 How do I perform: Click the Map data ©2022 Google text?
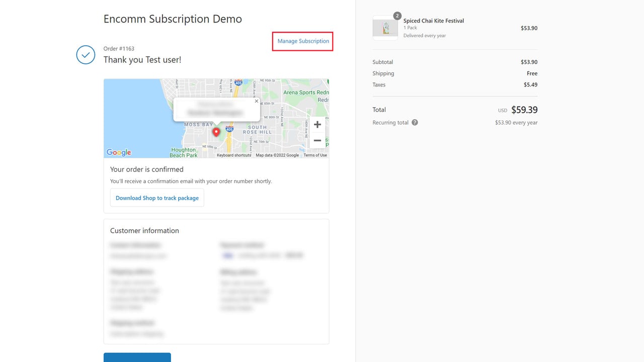(x=277, y=155)
